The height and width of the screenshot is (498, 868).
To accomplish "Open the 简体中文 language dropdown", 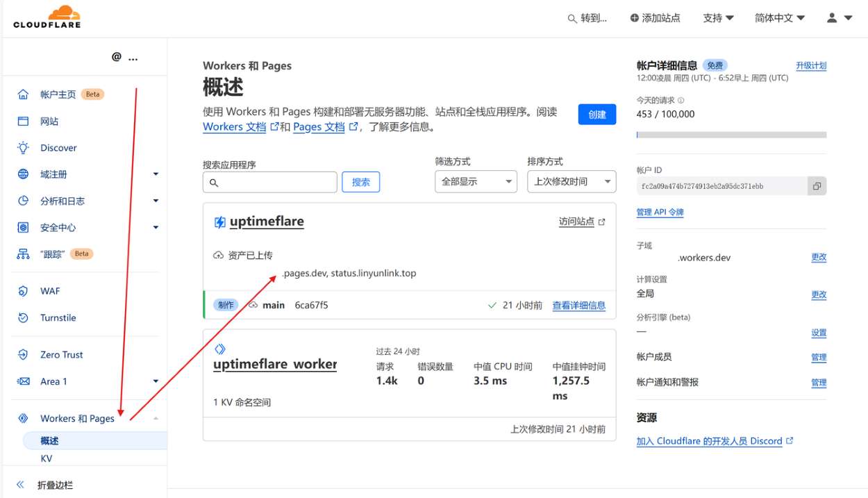I will [780, 18].
